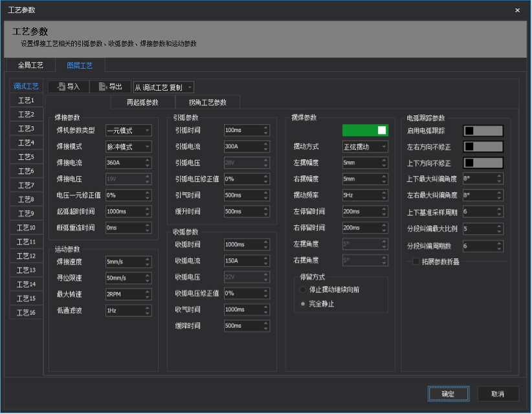Increase 收弧电流 with the up spinner

(265, 258)
